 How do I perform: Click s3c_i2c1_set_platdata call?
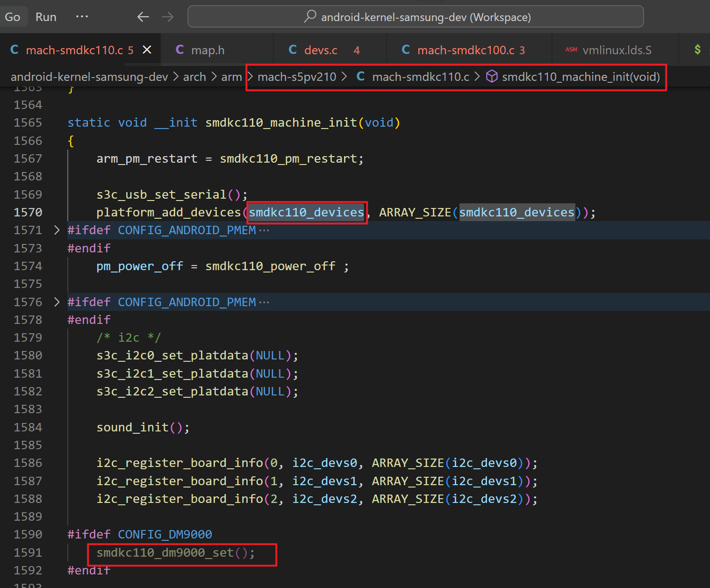point(172,373)
